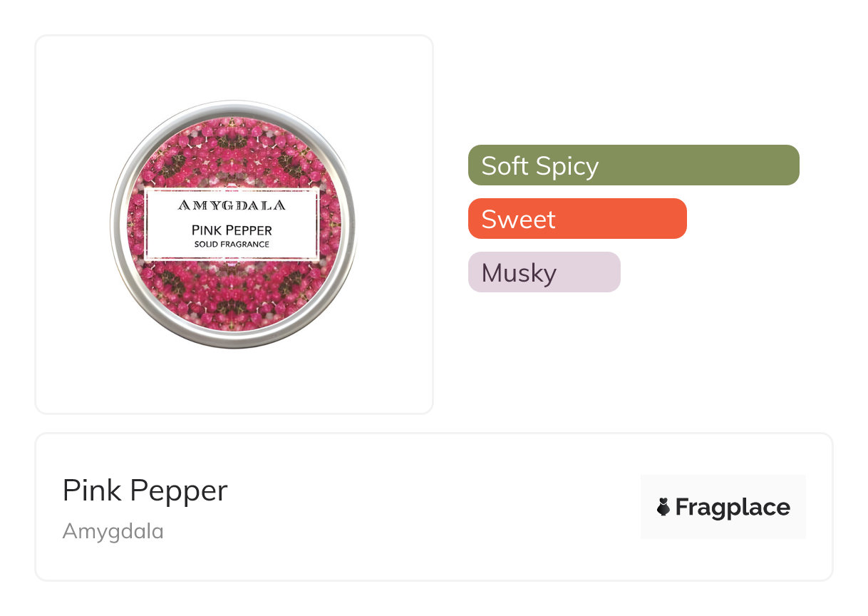
Task: Select the orange Sweet accord bar
Action: pyautogui.click(x=577, y=219)
